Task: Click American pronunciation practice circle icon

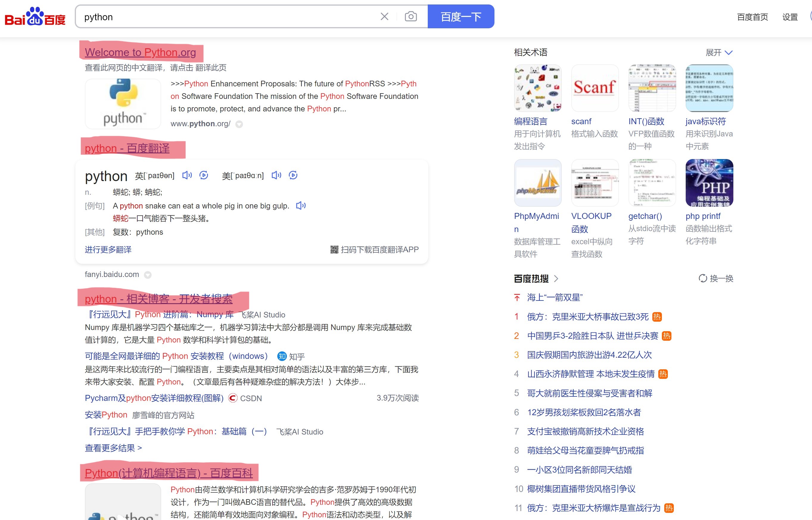Action: 293,175
